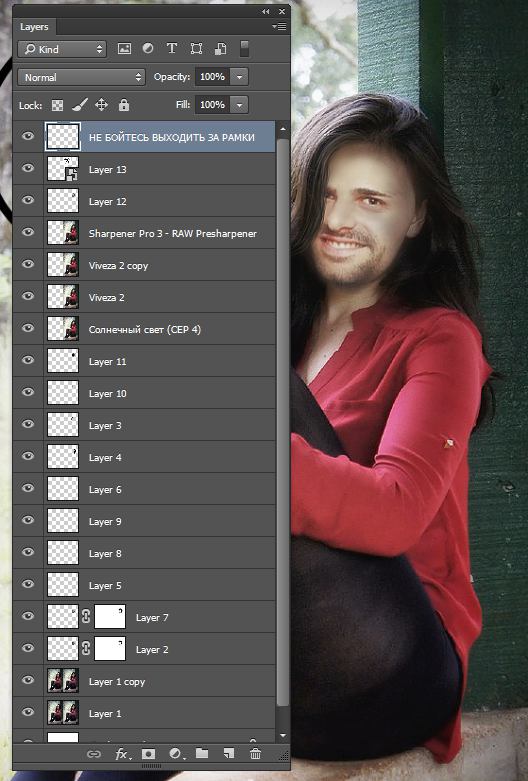Click the lock position move icon
Screen dimensions: 528x781
point(102,105)
